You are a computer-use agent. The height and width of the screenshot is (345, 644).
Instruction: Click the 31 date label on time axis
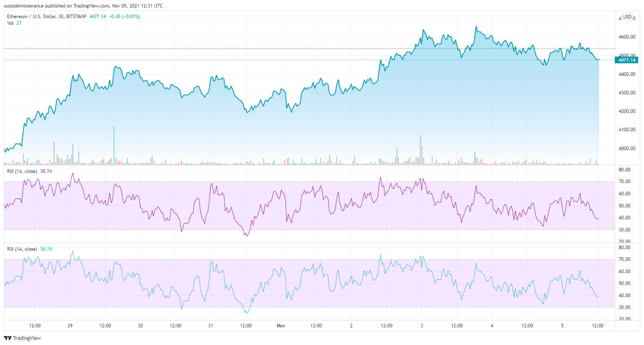pyautogui.click(x=211, y=325)
